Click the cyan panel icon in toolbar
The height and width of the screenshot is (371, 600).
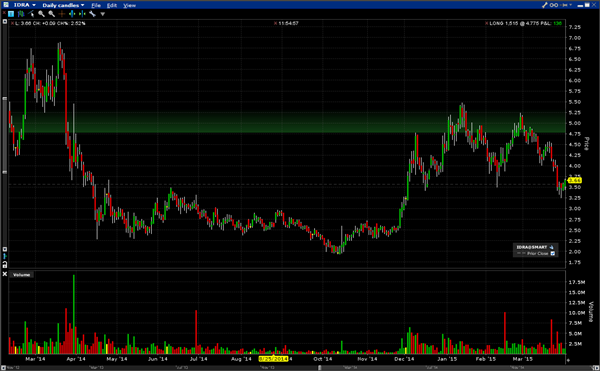(x=11, y=14)
